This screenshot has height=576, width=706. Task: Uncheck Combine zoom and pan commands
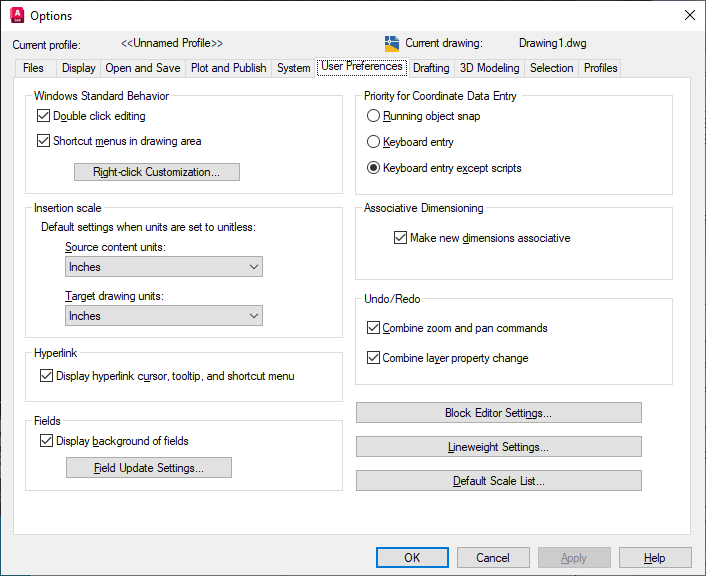tap(373, 327)
